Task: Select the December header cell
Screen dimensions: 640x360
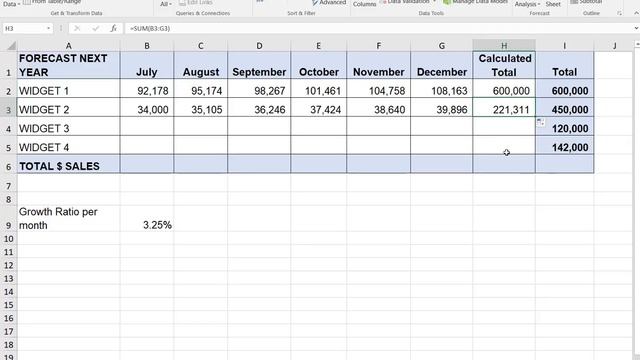Action: 442,65
